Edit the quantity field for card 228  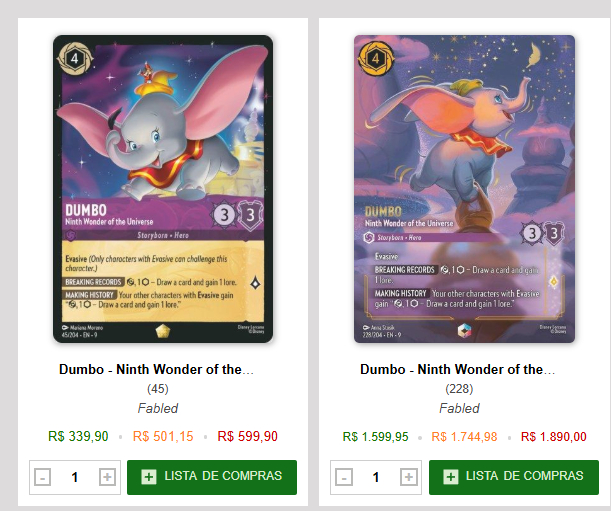(376, 477)
